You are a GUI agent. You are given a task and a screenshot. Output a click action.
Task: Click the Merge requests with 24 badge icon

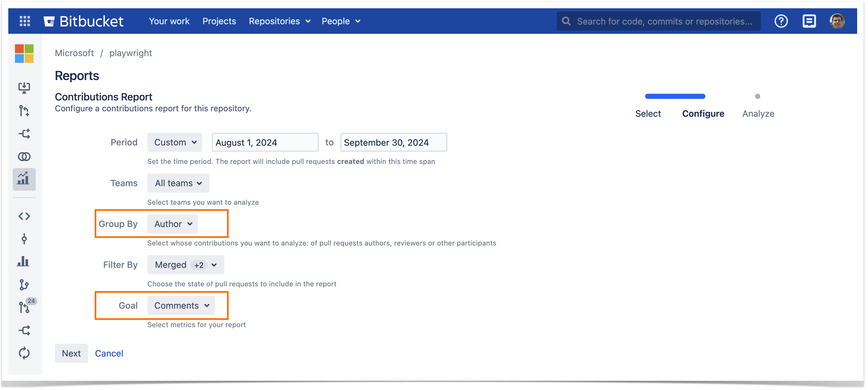click(25, 307)
